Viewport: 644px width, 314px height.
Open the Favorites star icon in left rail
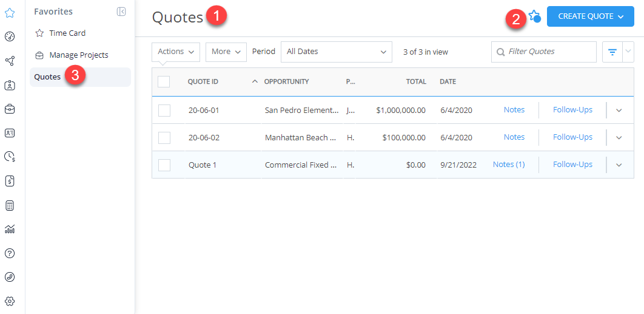tap(10, 13)
